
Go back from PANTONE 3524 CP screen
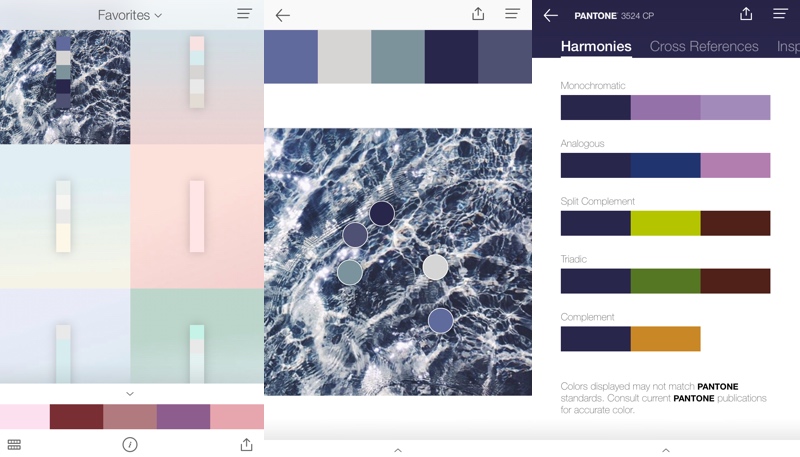coord(551,15)
